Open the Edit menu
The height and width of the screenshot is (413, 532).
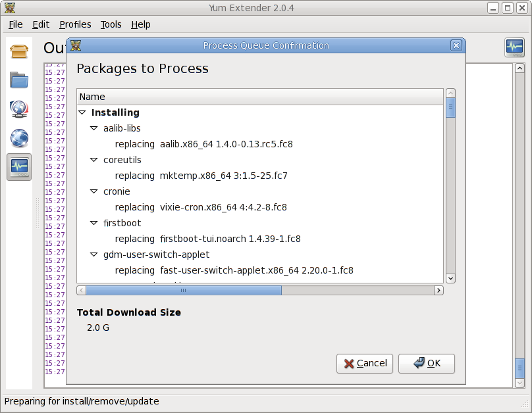(41, 24)
